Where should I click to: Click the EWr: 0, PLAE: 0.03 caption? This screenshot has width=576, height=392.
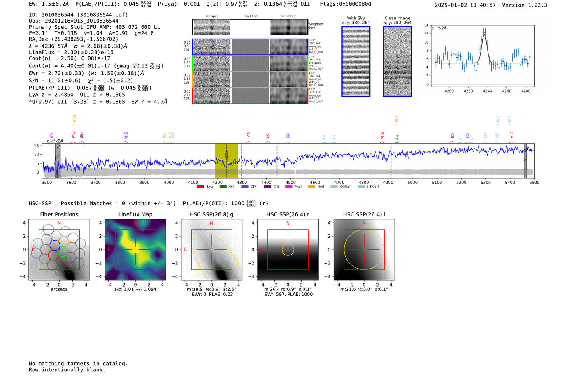212,295
